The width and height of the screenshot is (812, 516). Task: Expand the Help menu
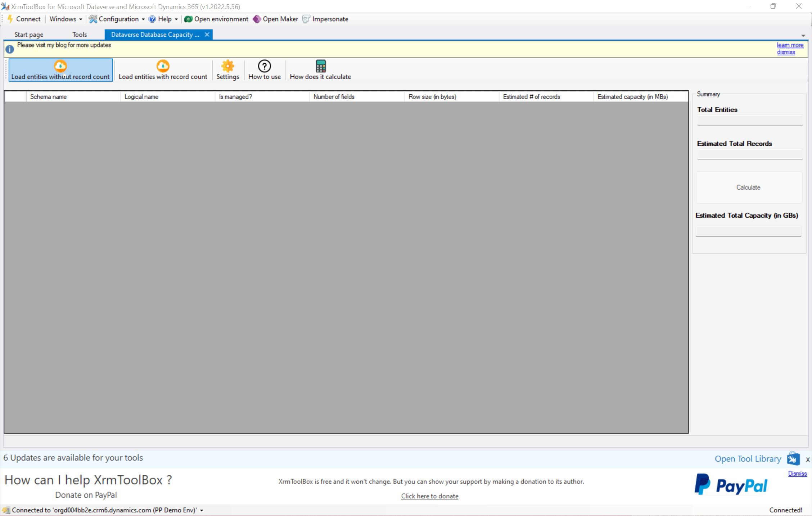pyautogui.click(x=163, y=19)
